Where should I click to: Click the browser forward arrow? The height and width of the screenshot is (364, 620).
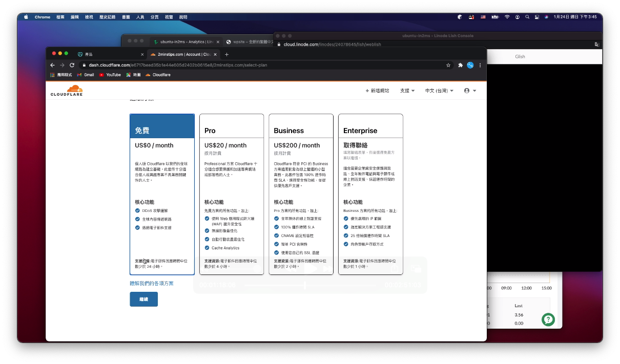(62, 65)
